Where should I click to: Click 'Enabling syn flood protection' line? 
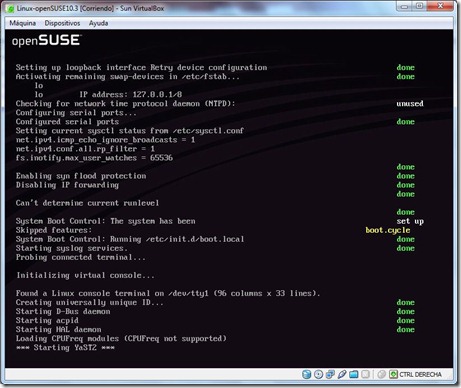pos(81,176)
